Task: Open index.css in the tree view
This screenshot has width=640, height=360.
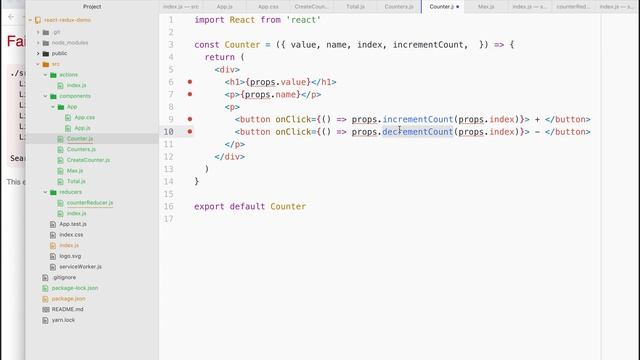Action: click(71, 235)
